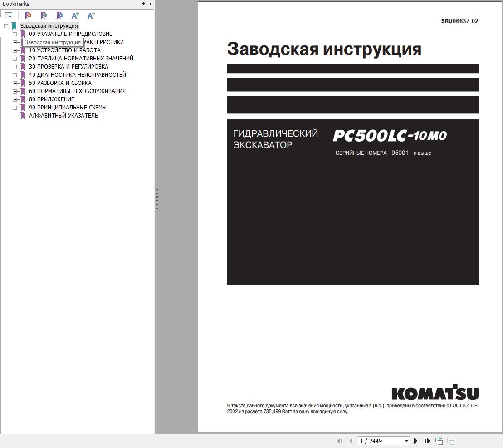
Task: Collapse the root Заводская инструкция bookmark
Action: click(x=6, y=26)
